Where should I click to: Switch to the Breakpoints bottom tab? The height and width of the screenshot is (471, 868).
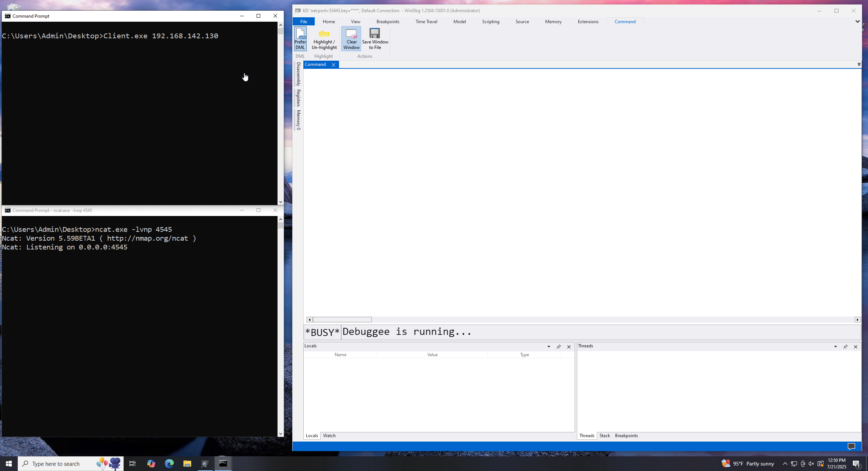(x=626, y=436)
